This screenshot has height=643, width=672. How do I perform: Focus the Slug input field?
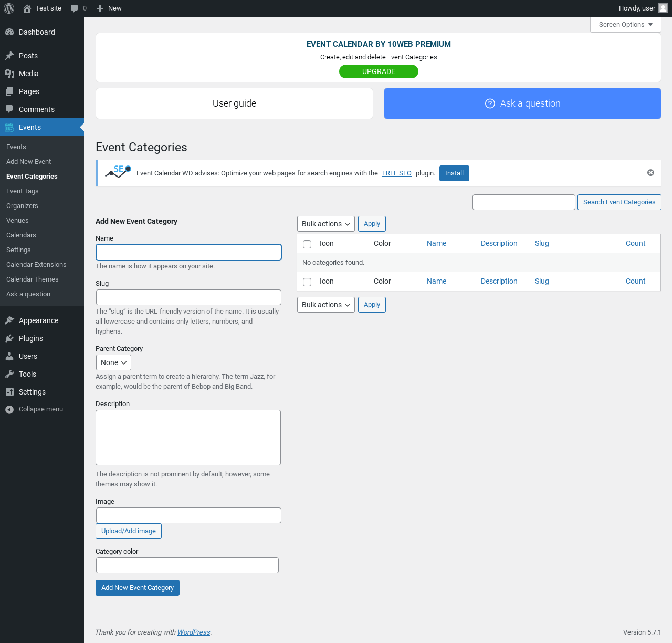coord(188,297)
